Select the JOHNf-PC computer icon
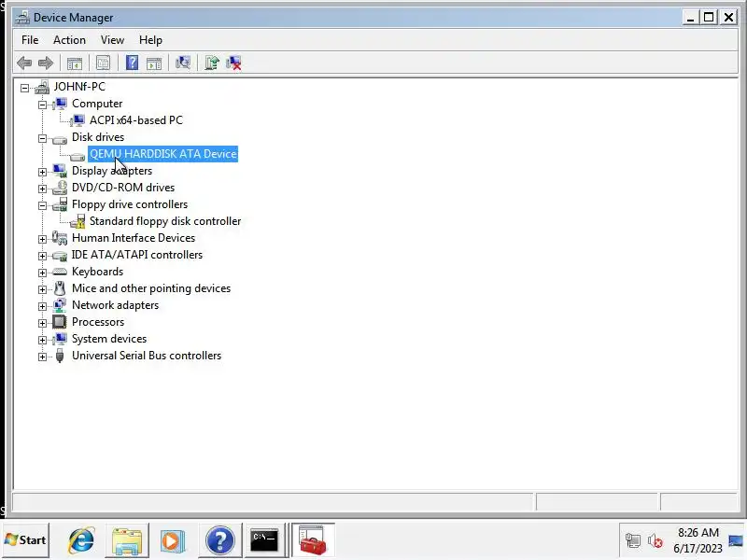Screen dimensions: 747x560 (42, 87)
